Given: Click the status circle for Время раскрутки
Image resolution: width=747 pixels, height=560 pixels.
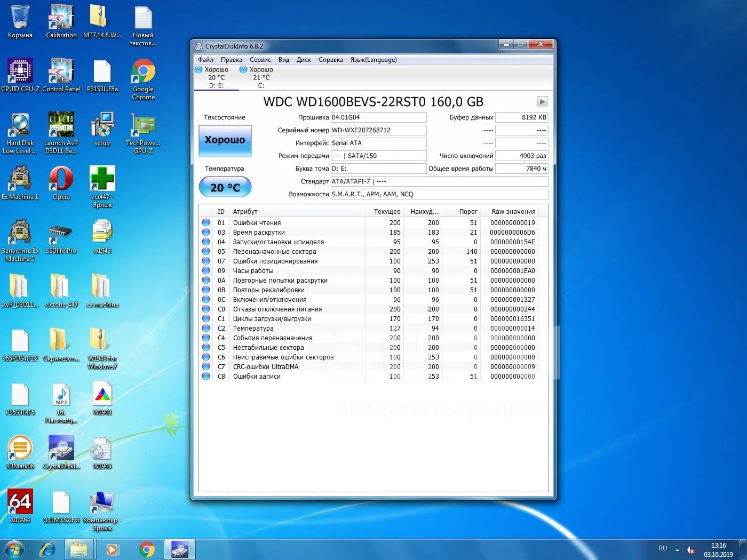Looking at the screenshot, I should 206,232.
